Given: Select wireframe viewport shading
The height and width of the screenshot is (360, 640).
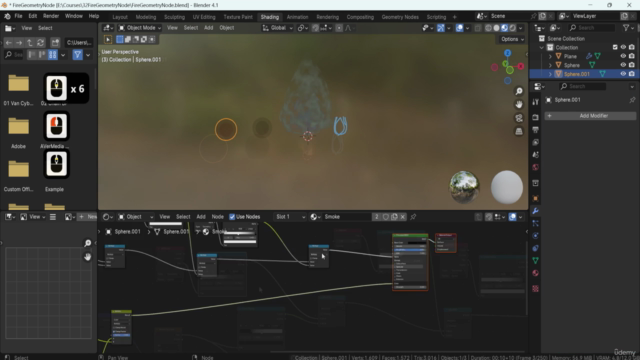Looking at the screenshot, I should pos(488,28).
